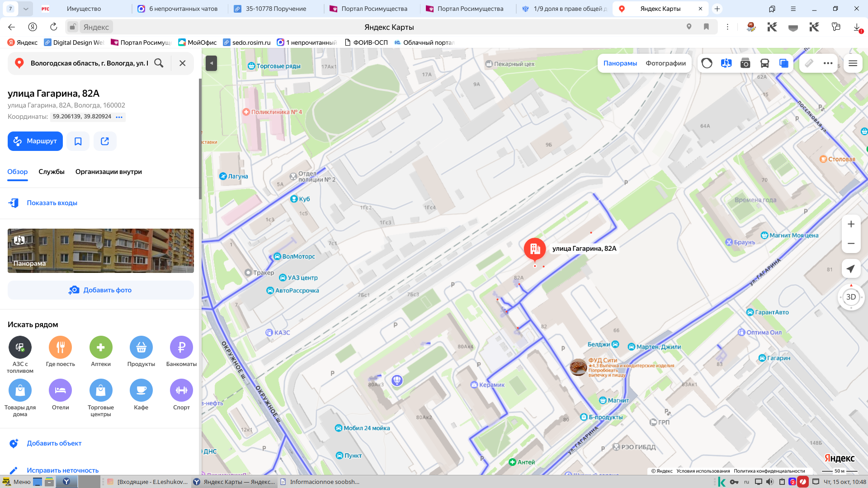
Task: Click the search magnifier in the address box
Action: click(159, 63)
